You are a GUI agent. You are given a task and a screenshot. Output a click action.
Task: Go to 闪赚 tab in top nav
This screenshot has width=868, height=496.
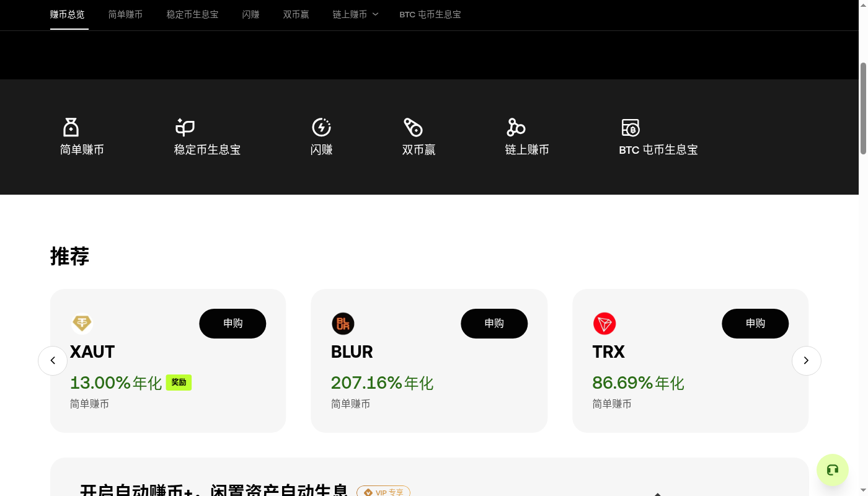[x=250, y=14]
